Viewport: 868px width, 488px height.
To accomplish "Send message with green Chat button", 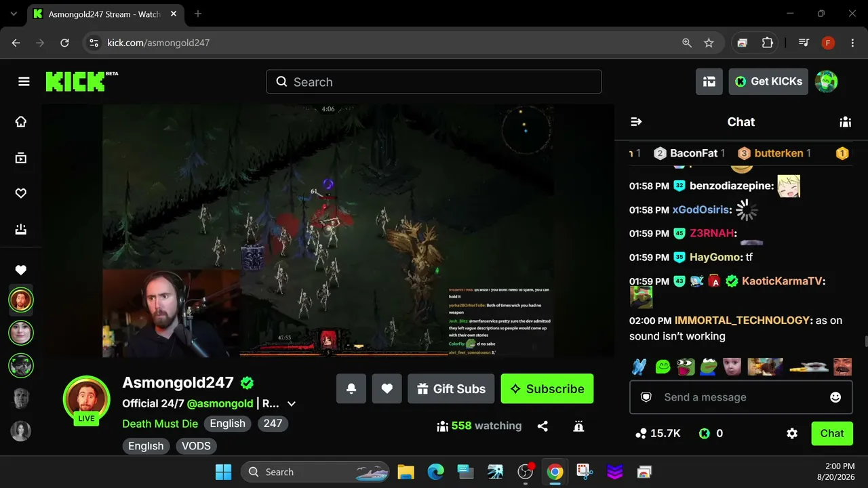I will click(832, 433).
